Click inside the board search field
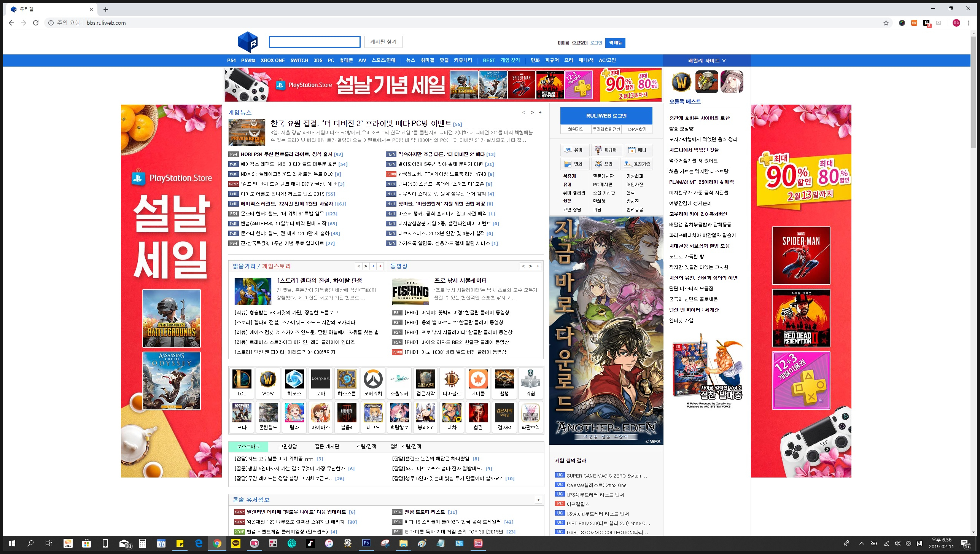The width and height of the screenshot is (980, 554). pos(315,42)
